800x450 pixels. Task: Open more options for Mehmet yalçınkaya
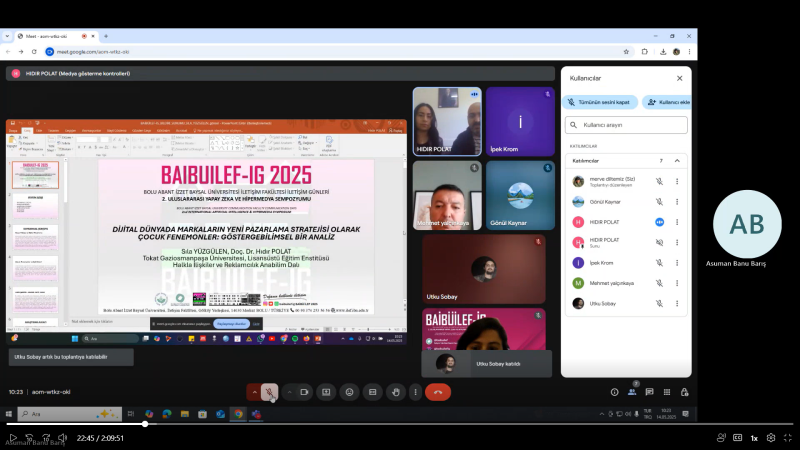pos(677,283)
